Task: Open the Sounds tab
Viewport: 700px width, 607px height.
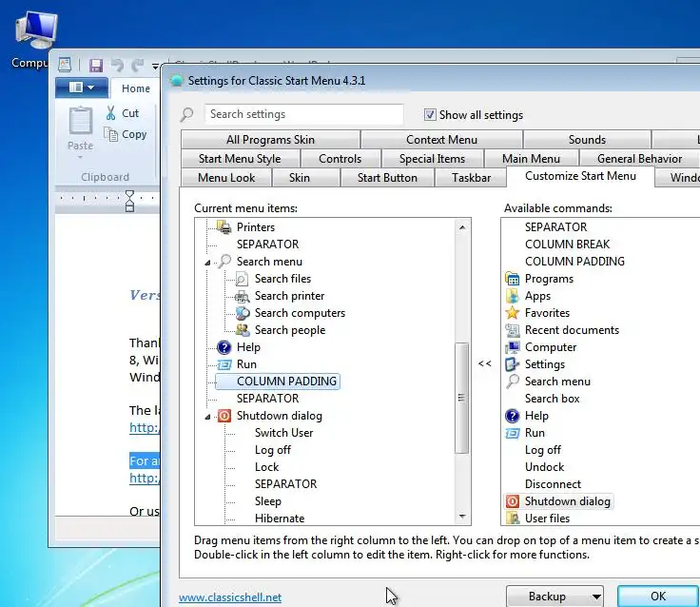Action: 587,140
